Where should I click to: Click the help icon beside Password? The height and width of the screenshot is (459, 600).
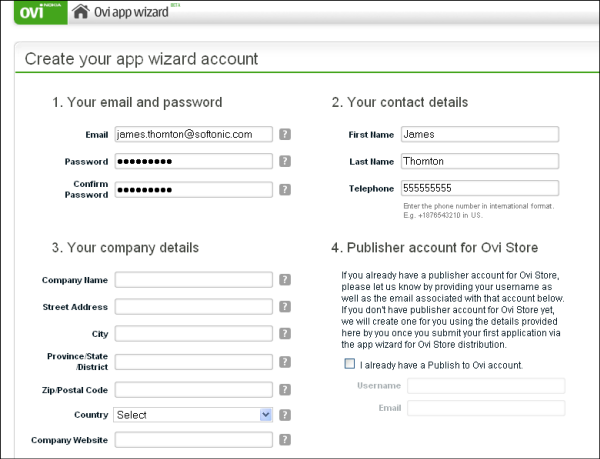tap(285, 161)
